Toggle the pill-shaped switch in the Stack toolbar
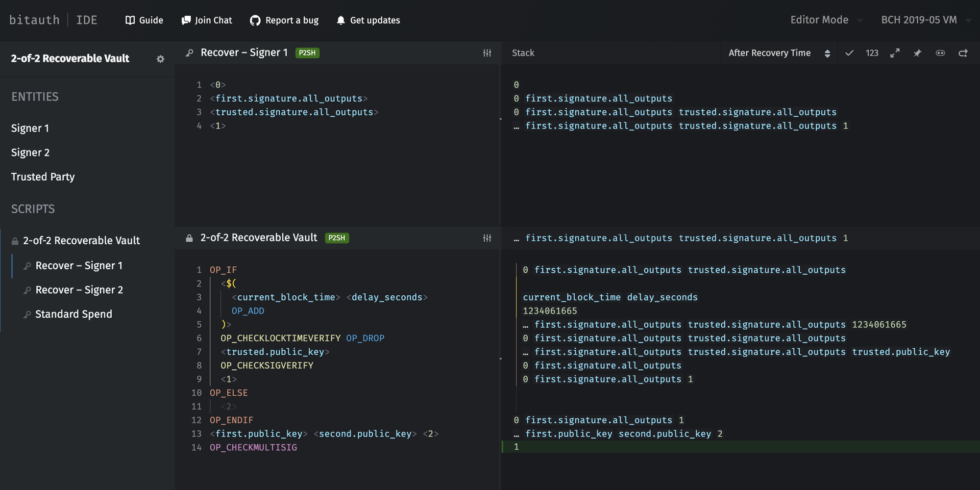This screenshot has width=980, height=490. coord(940,52)
